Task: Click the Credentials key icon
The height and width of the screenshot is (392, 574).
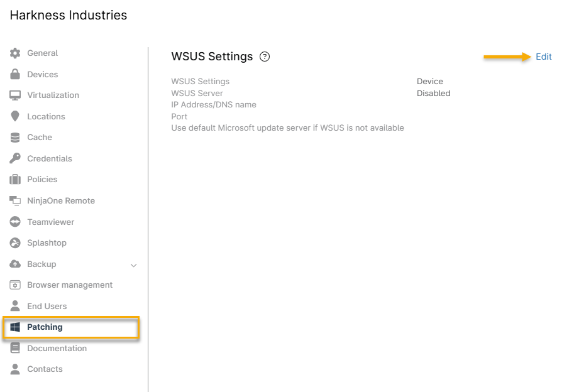Action: click(15, 158)
